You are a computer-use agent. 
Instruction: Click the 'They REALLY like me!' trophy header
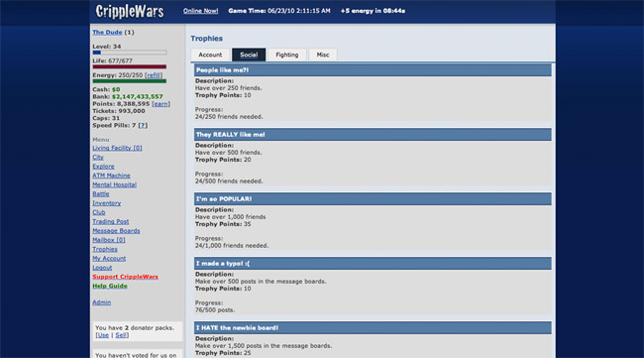373,135
